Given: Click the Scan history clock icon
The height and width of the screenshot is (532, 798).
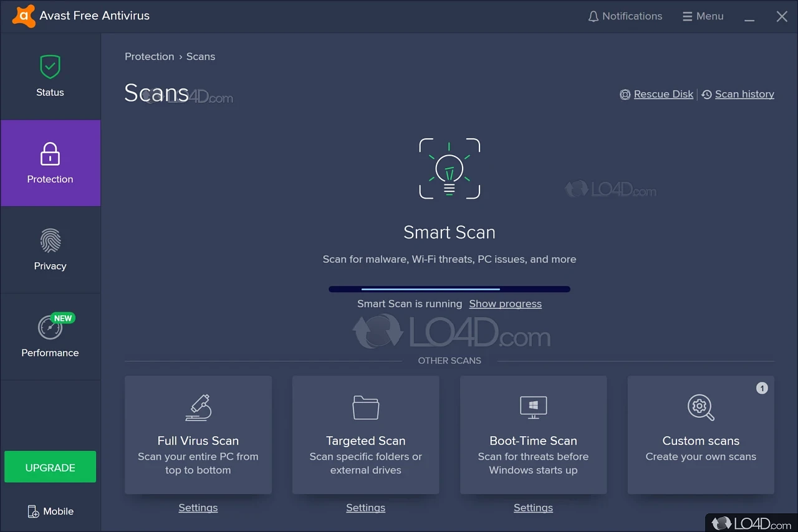Looking at the screenshot, I should click(x=706, y=95).
